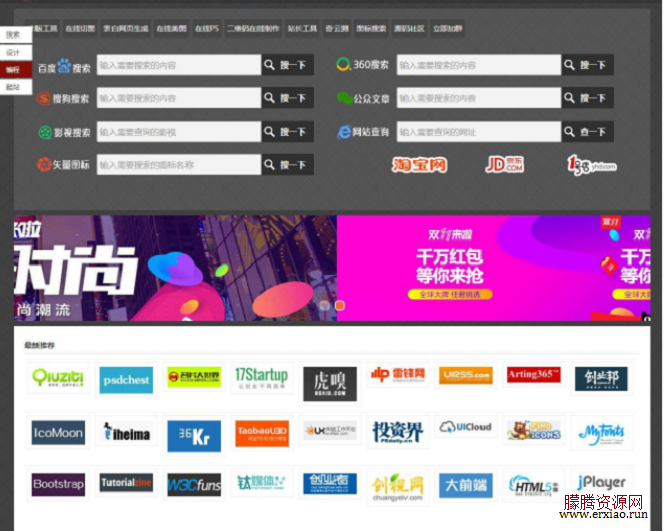The height and width of the screenshot is (531, 666).
Task: Open the psdchest site logo
Action: click(126, 380)
